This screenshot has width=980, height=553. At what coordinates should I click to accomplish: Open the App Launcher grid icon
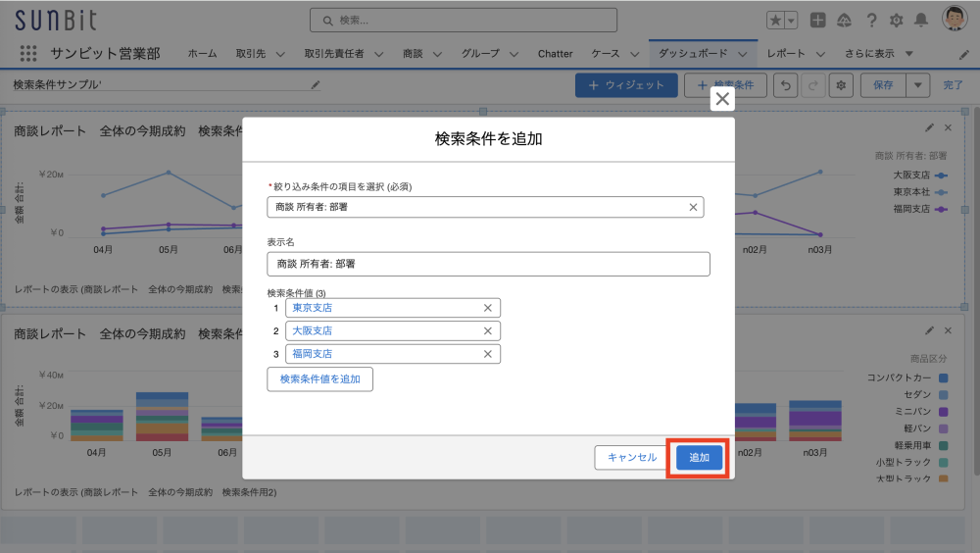tap(27, 54)
